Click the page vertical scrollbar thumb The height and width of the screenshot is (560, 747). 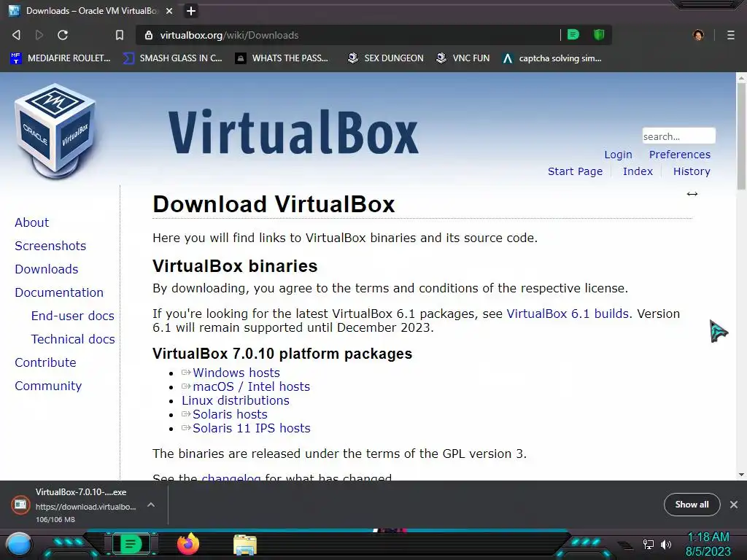click(741, 137)
